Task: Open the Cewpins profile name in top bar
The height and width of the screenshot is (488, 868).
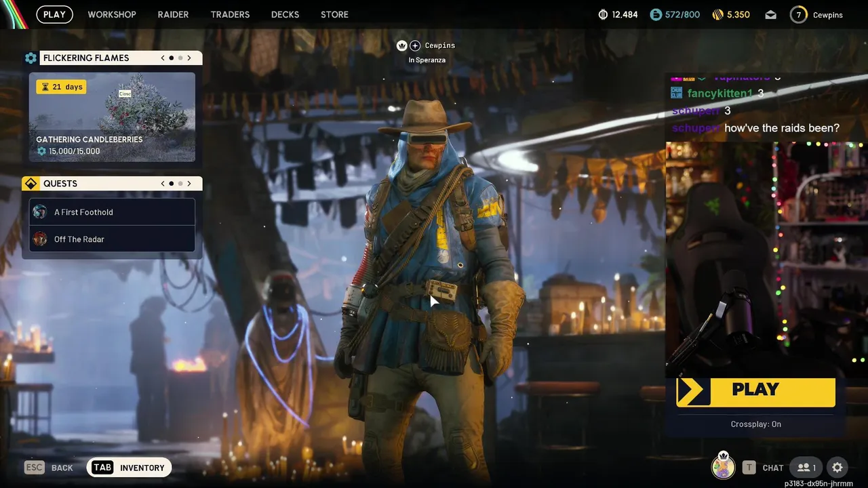Action: [x=828, y=15]
